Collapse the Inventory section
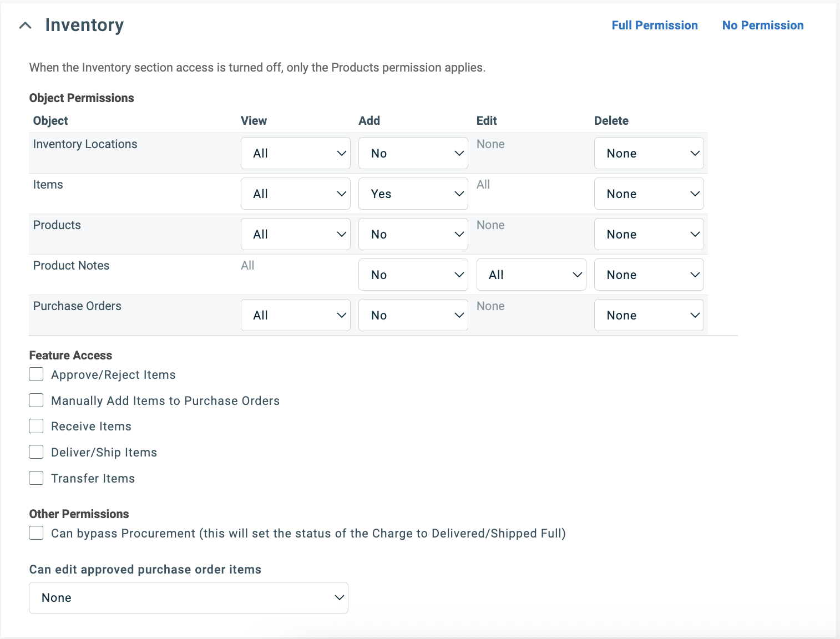The width and height of the screenshot is (840, 639). pyautogui.click(x=25, y=25)
